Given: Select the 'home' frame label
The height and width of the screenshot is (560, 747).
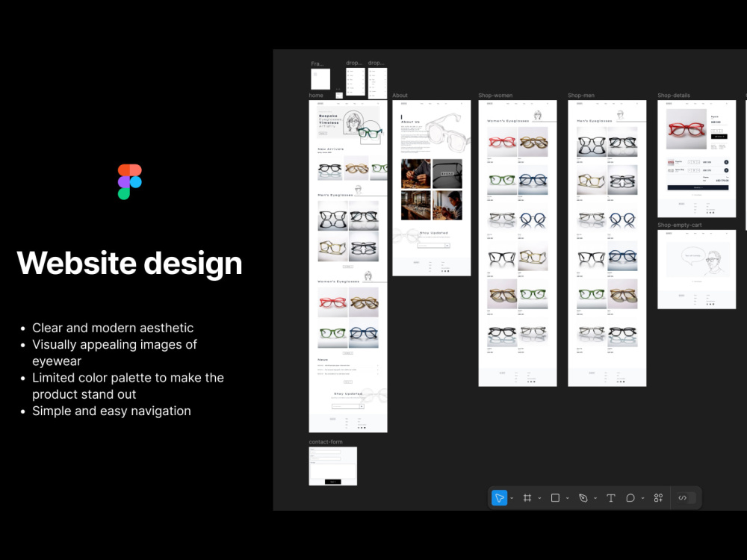Looking at the screenshot, I should click(x=316, y=96).
